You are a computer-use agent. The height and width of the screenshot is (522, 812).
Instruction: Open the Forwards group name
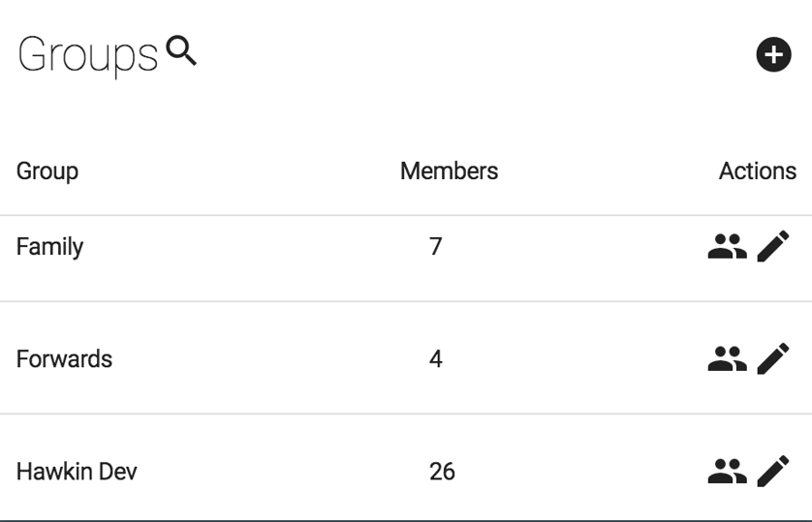[x=64, y=359]
